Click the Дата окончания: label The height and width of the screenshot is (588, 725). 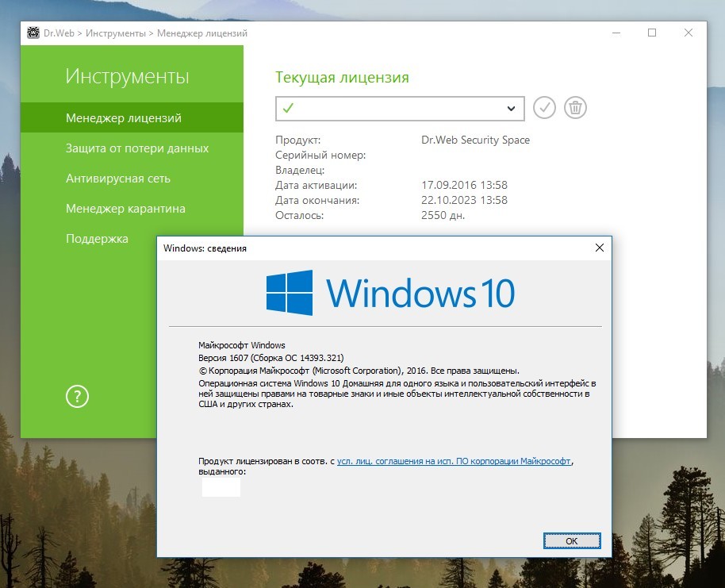[317, 200]
